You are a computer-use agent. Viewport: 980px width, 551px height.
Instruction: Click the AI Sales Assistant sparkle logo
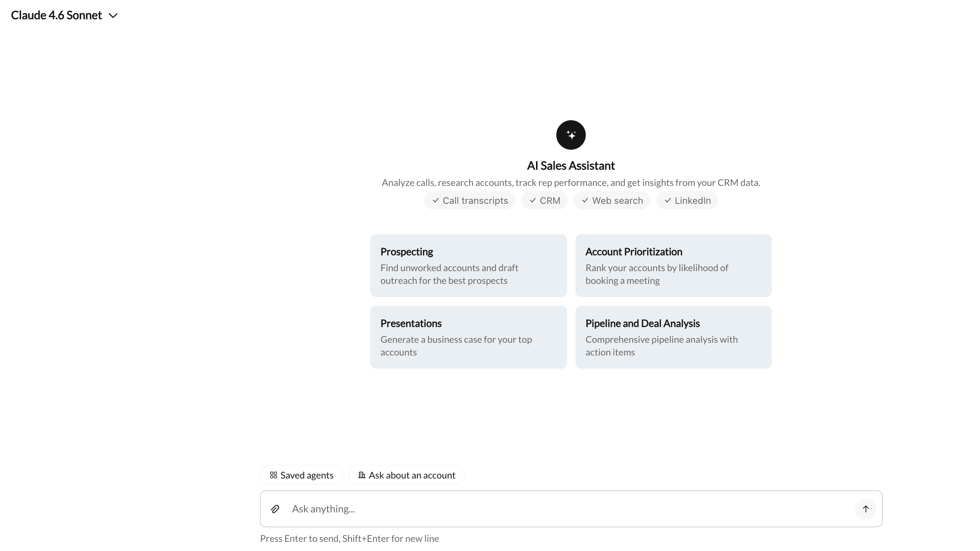click(570, 135)
